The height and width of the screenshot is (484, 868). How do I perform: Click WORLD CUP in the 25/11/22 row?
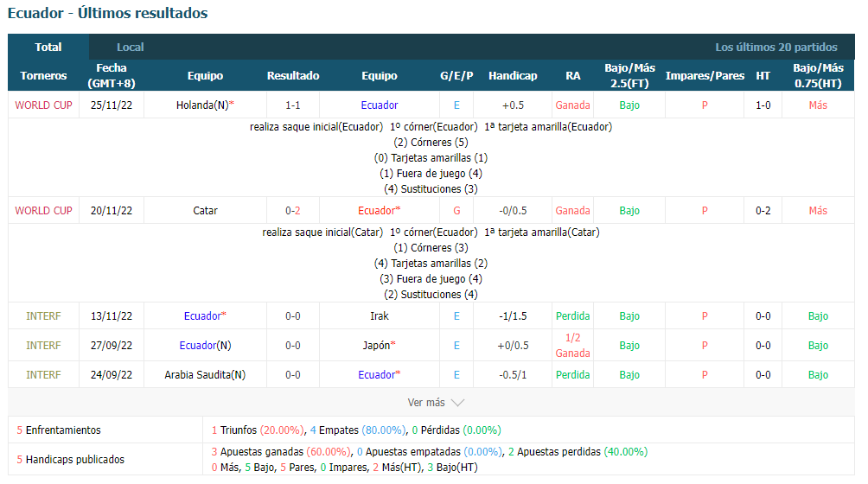point(43,105)
